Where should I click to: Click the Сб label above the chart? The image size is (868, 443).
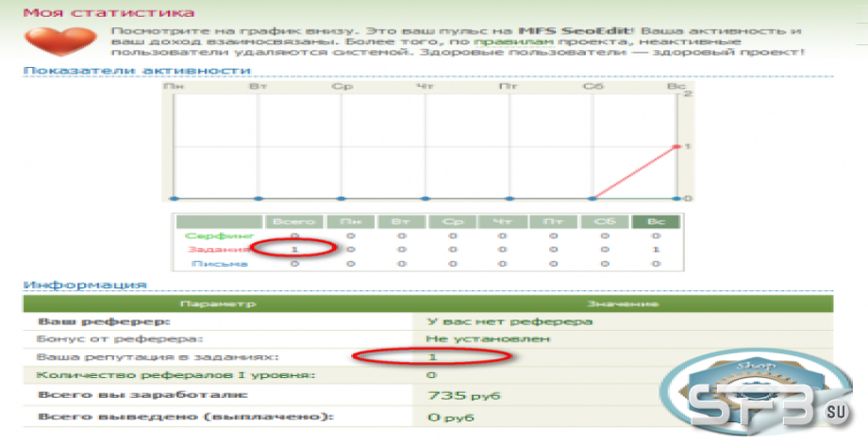point(593,87)
